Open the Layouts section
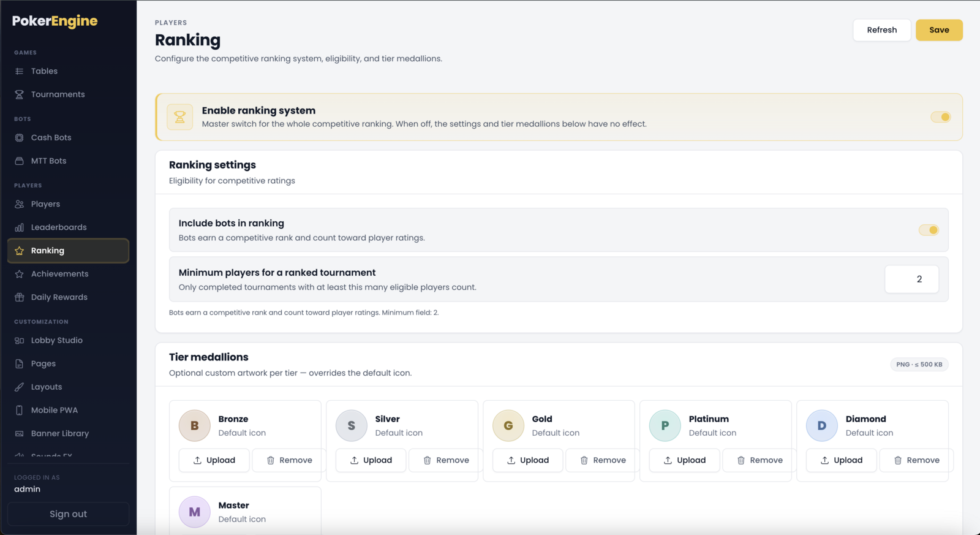This screenshot has width=980, height=535. coord(68,387)
